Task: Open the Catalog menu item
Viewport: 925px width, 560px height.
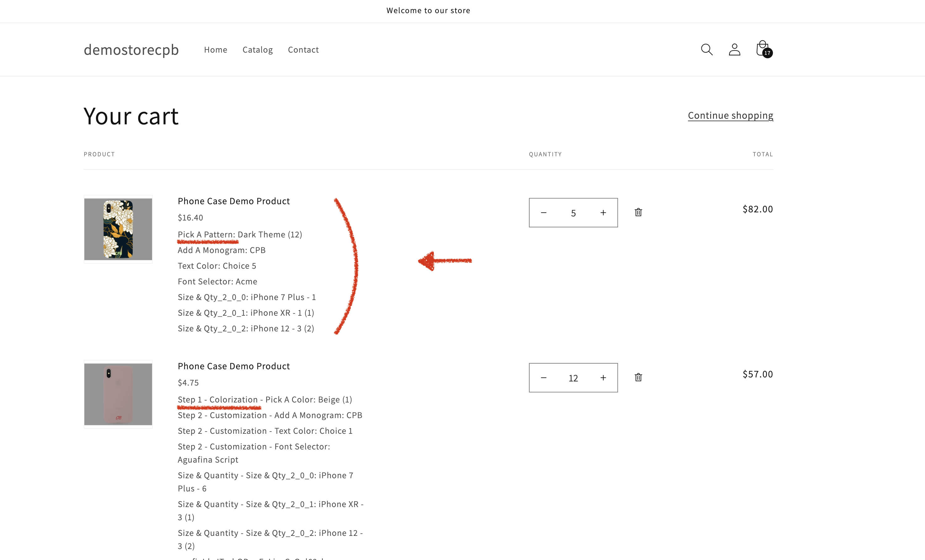Action: click(x=257, y=50)
